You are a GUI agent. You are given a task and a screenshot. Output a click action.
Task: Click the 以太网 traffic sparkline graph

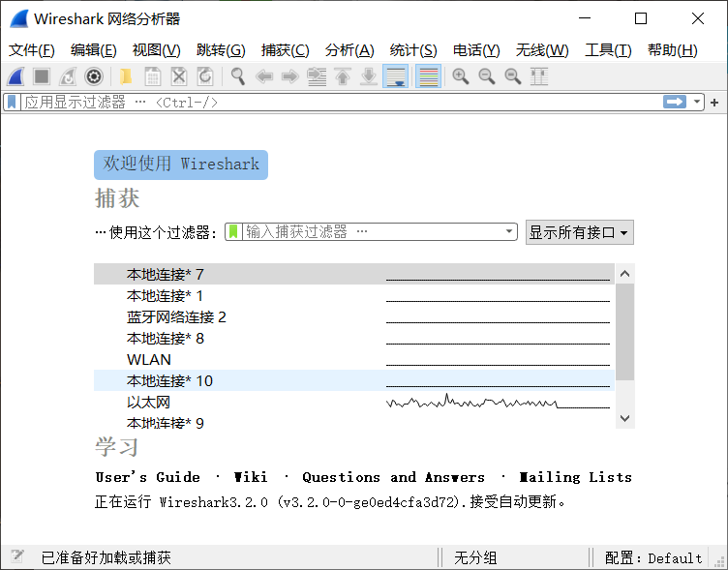[x=498, y=402]
